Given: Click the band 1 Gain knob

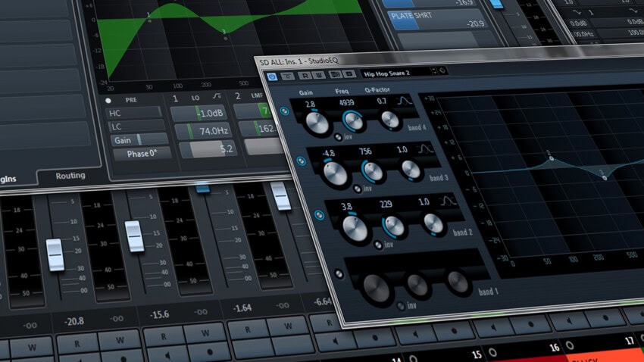Looking at the screenshot, I should tap(377, 289).
